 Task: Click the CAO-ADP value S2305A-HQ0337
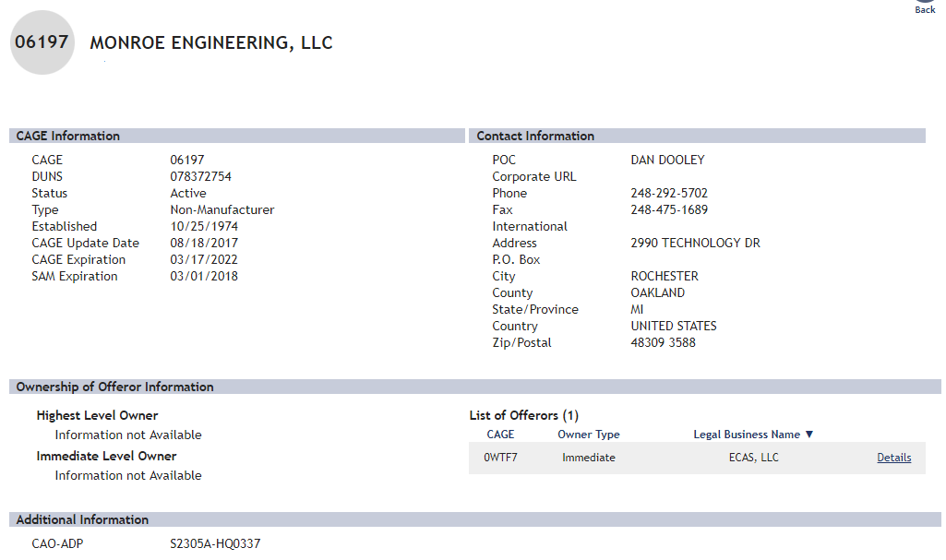215,543
